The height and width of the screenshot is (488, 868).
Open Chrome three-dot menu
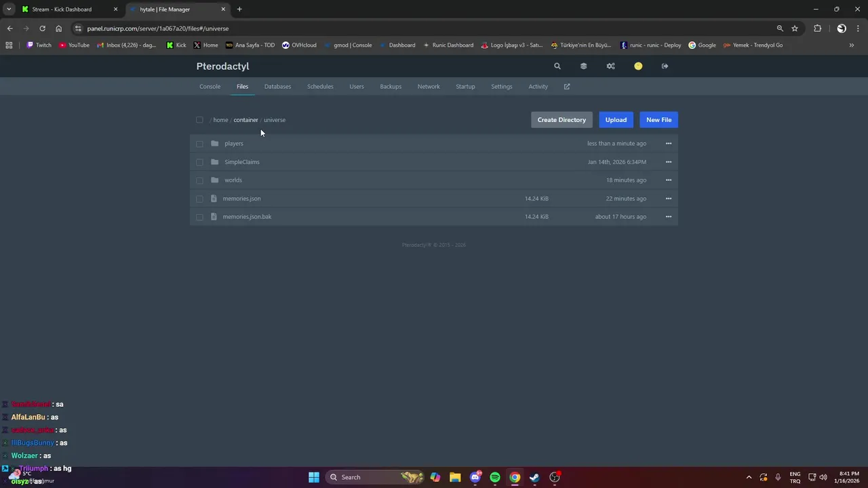(858, 28)
